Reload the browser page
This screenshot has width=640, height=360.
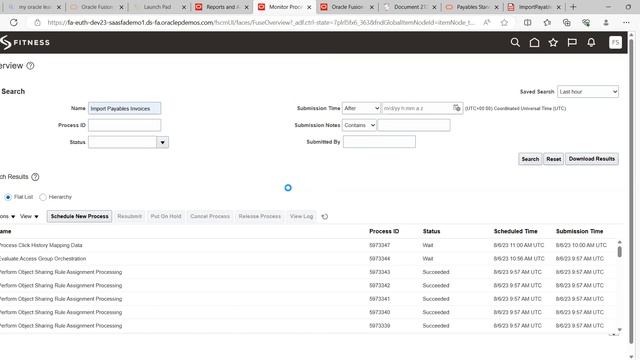(13, 22)
